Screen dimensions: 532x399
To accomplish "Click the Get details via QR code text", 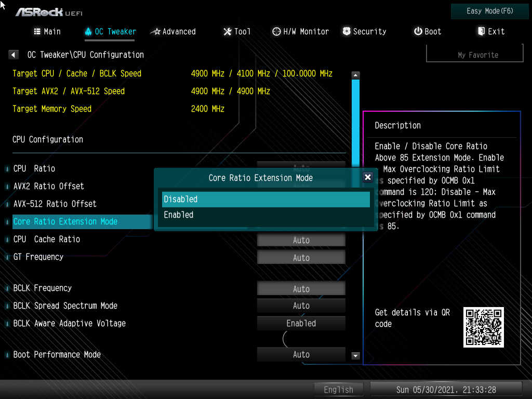I will [x=412, y=318].
